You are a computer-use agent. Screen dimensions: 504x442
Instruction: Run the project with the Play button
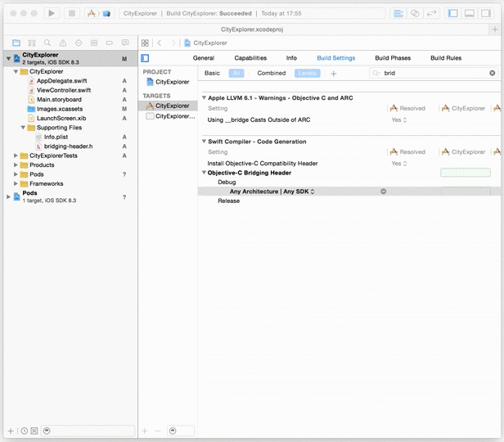coord(52,13)
